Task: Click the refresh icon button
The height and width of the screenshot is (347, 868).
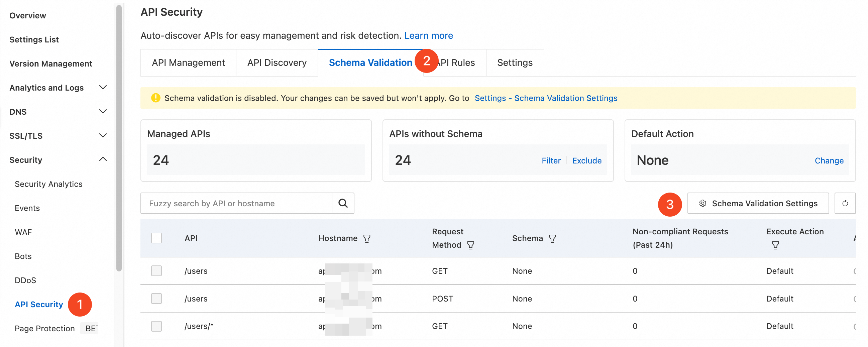Action: pos(845,203)
